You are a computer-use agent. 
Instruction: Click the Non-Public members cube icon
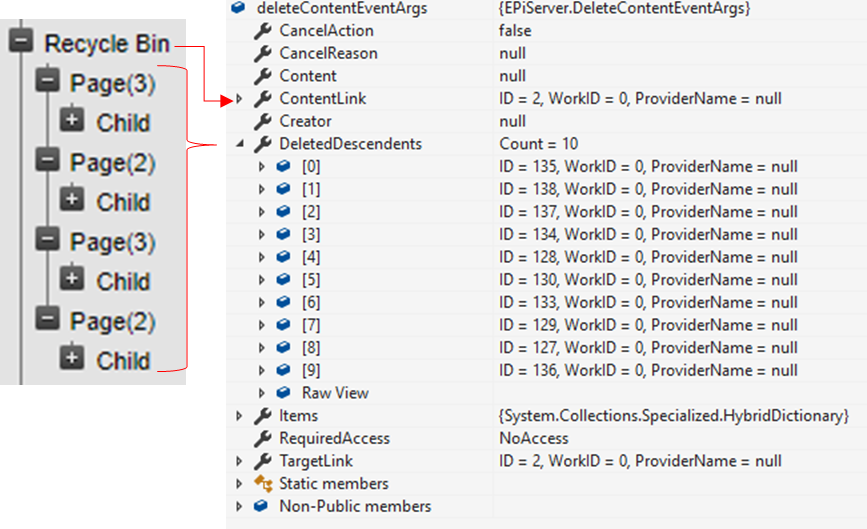click(x=263, y=506)
